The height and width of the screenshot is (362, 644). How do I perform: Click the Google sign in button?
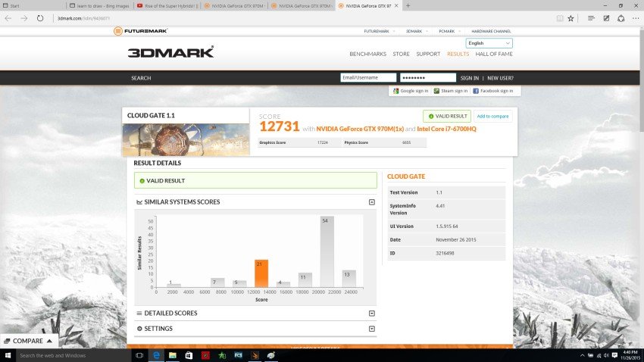(x=411, y=91)
